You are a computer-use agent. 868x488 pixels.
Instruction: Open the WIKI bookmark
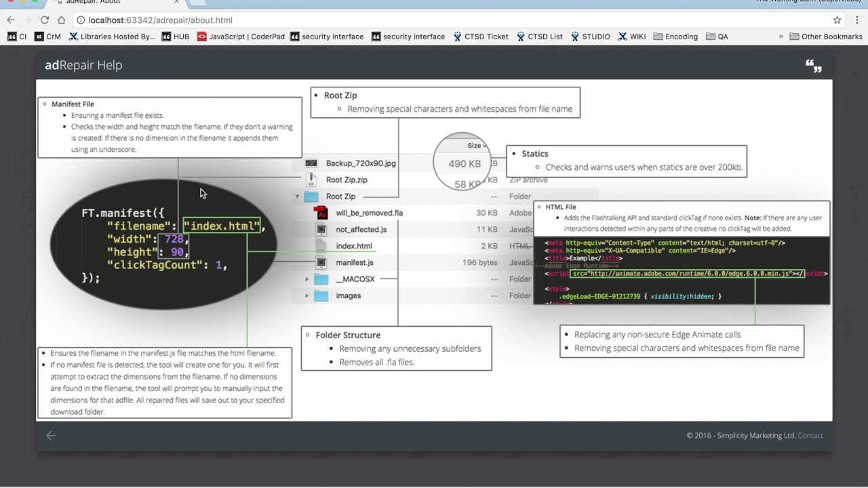pos(631,37)
